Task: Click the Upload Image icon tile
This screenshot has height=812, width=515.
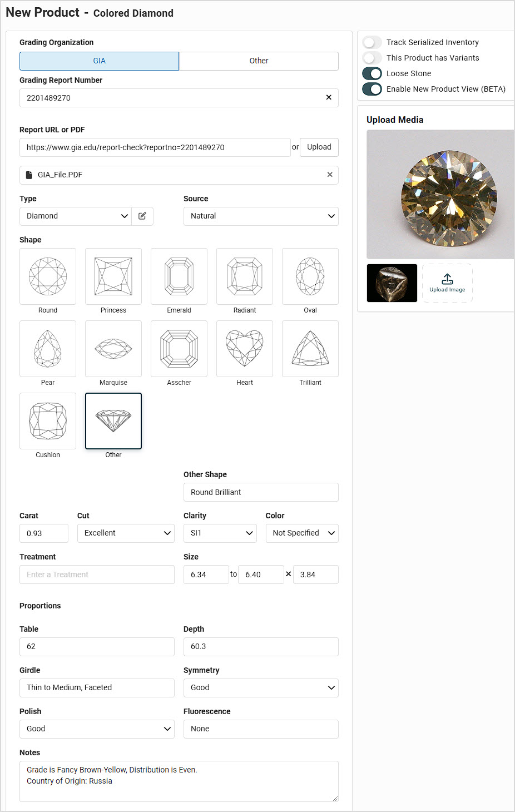Action: click(x=447, y=283)
